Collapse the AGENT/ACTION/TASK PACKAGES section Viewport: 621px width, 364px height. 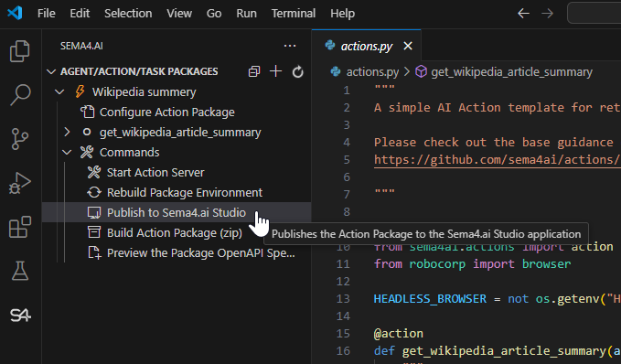pos(50,71)
